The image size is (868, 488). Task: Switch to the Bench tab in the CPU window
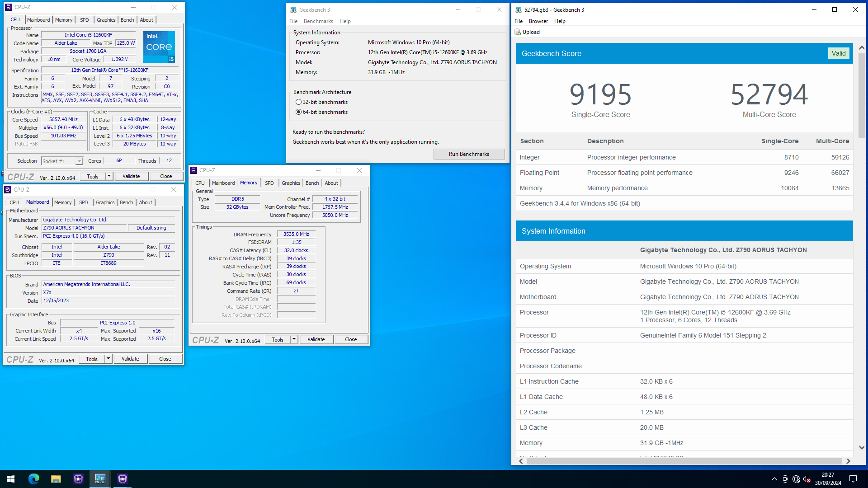pyautogui.click(x=127, y=20)
